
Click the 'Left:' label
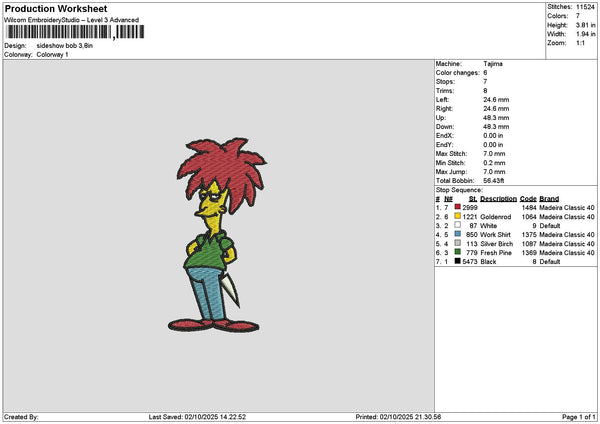[x=442, y=100]
